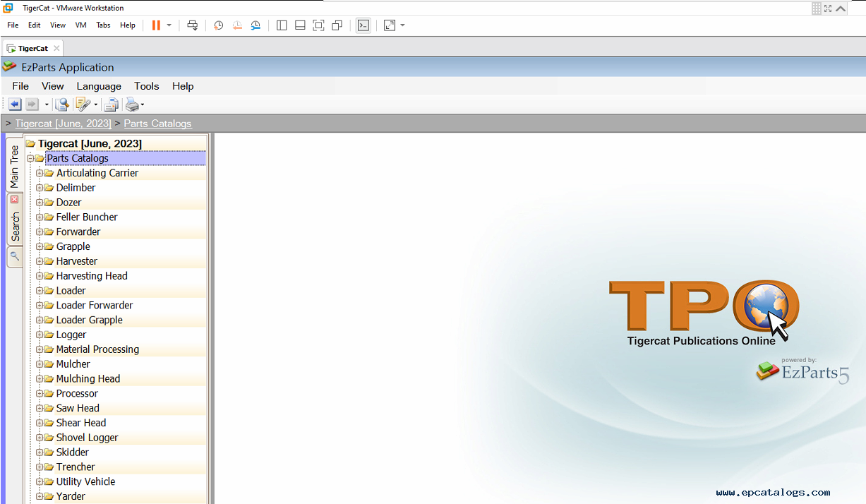Click the VMware console view icon
This screenshot has height=504, width=866.
point(363,25)
